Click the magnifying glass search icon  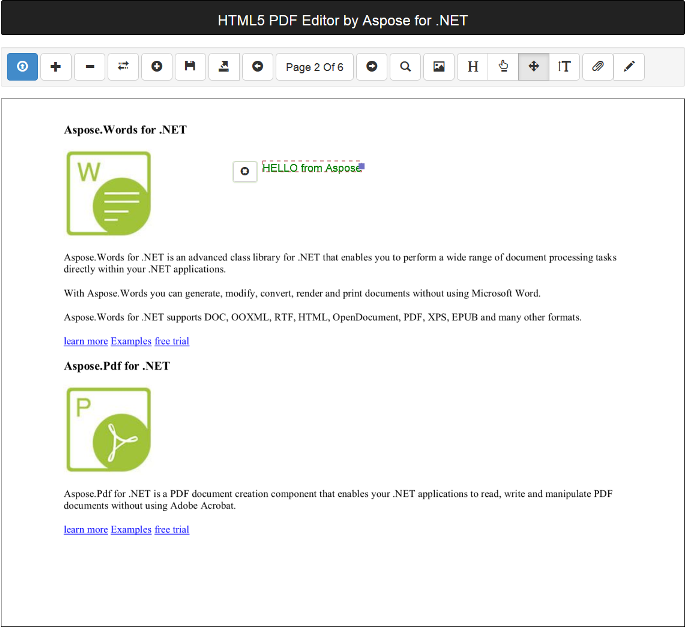(x=406, y=67)
